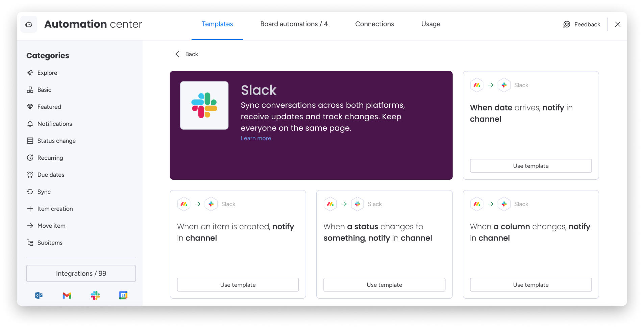The image size is (644, 328).
Task: Open the Slack integration icon in sidebar
Action: pyautogui.click(x=95, y=296)
